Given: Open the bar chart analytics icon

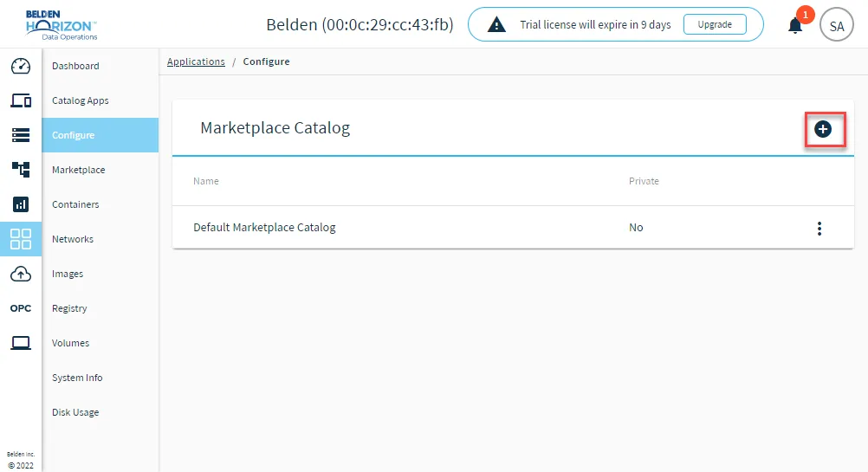Looking at the screenshot, I should (21, 204).
